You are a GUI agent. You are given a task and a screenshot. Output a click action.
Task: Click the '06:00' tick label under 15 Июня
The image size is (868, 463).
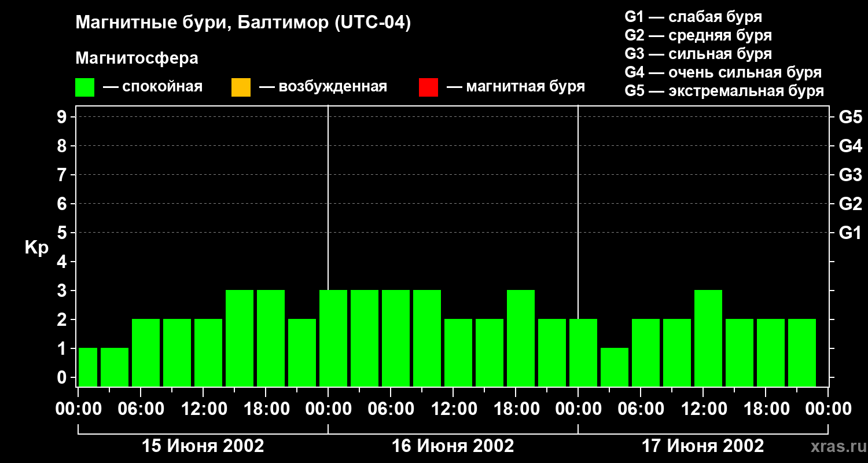click(x=141, y=409)
